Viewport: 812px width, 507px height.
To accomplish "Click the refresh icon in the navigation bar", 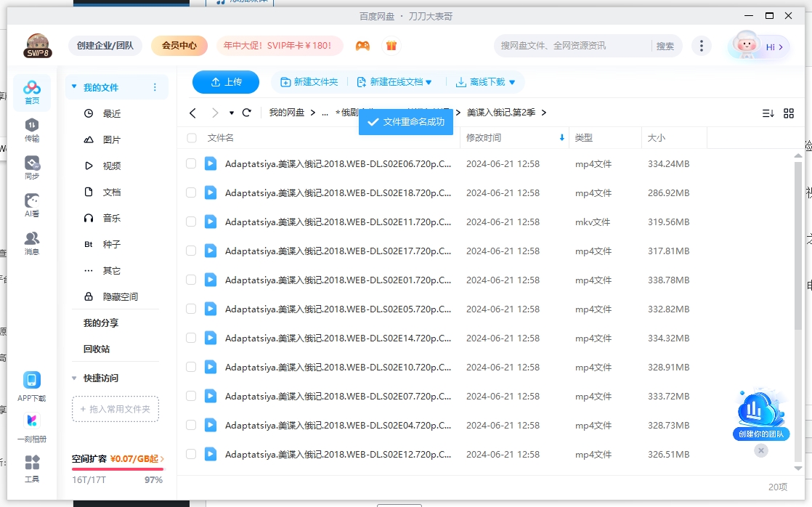I will pyautogui.click(x=247, y=113).
